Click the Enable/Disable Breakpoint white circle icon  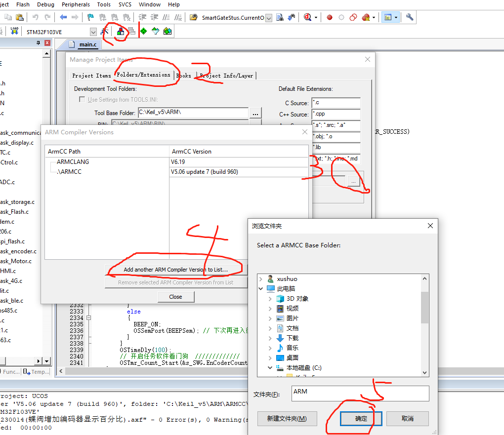(x=341, y=17)
